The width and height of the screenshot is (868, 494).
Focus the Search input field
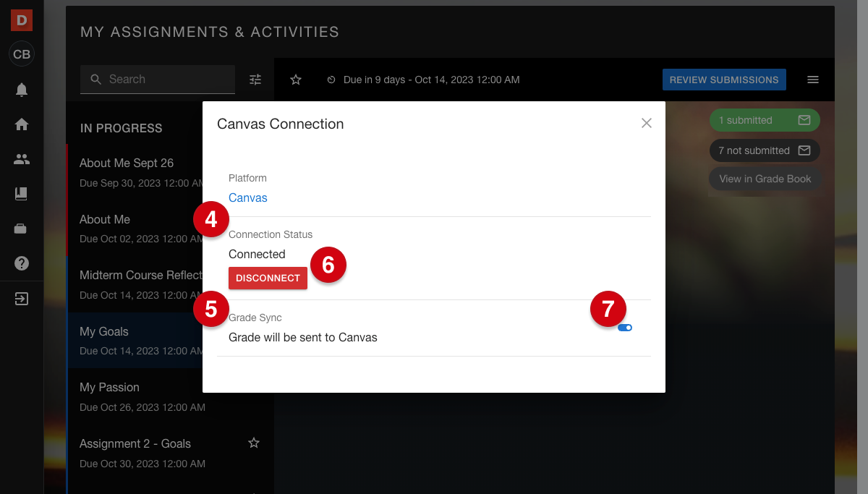click(158, 80)
